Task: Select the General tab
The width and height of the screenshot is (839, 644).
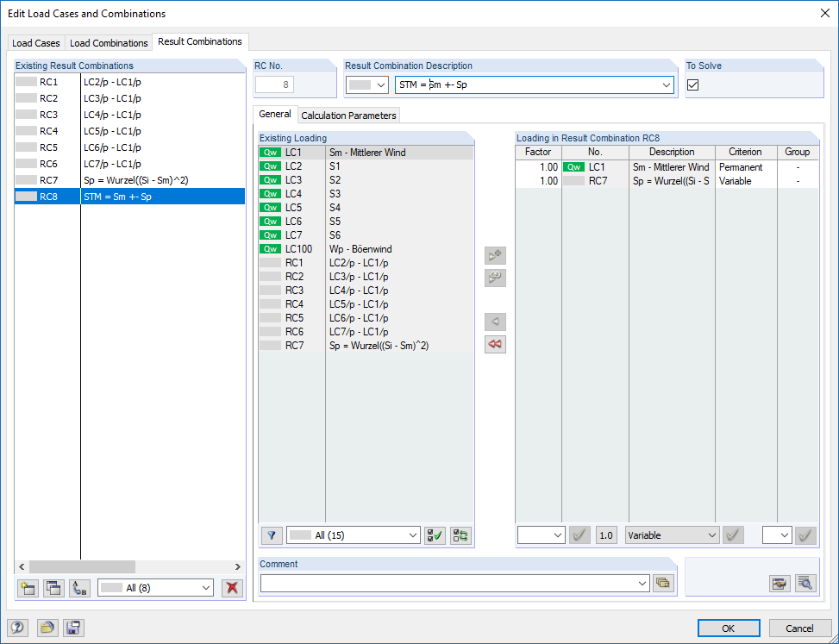Action: (x=275, y=114)
